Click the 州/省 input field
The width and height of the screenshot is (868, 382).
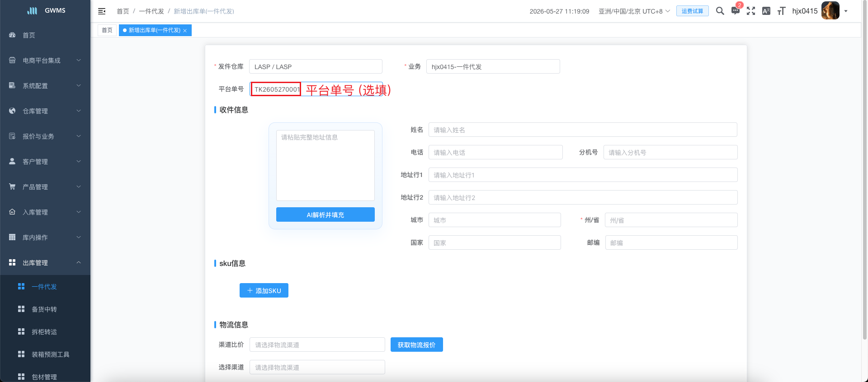point(671,220)
